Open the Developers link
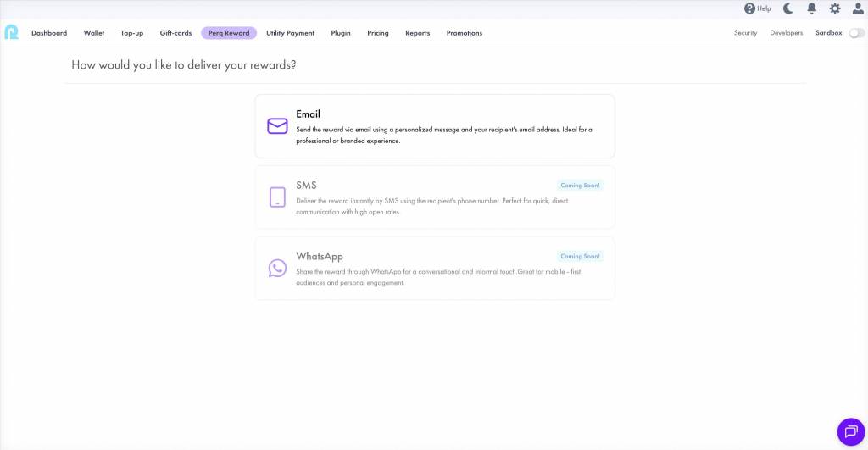Image resolution: width=868 pixels, height=450 pixels. tap(786, 33)
